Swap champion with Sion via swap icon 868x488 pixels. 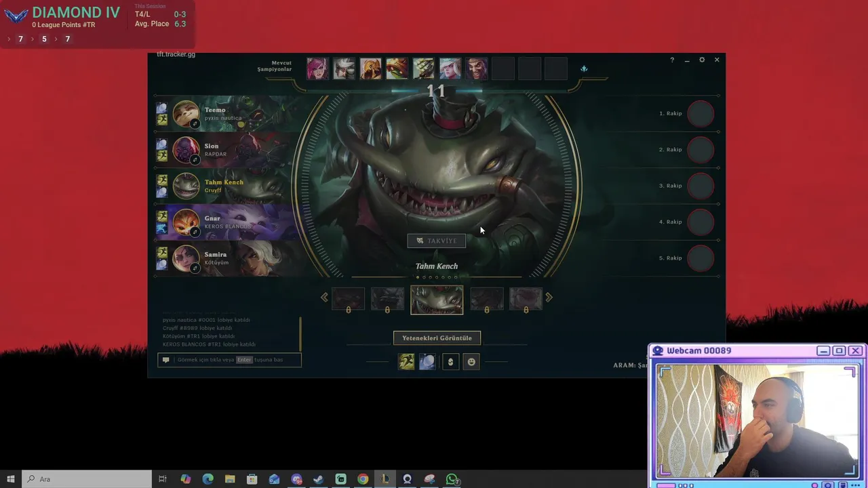tap(195, 160)
